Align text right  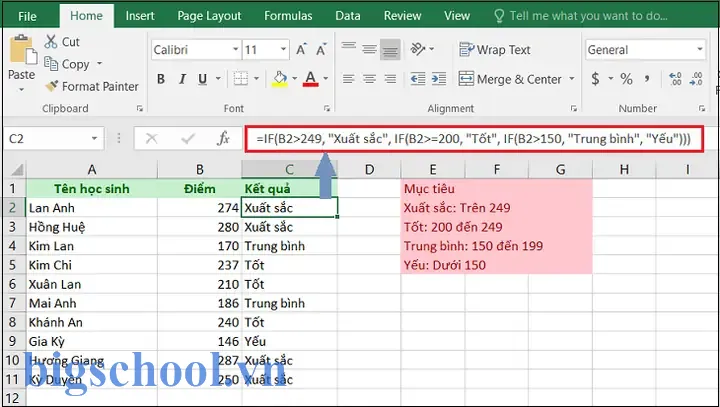coord(390,79)
